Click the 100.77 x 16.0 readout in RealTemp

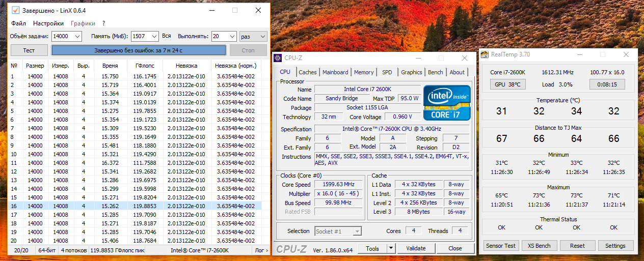click(607, 72)
